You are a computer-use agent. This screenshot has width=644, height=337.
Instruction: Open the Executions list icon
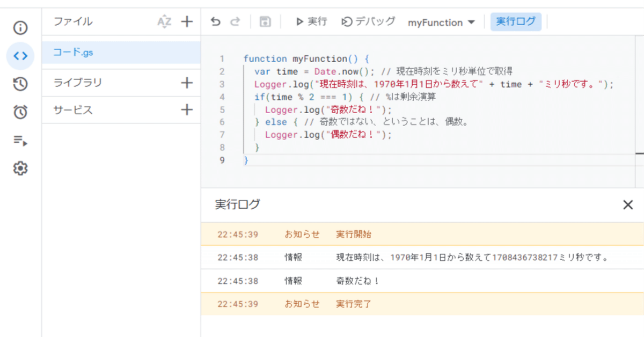click(x=20, y=141)
